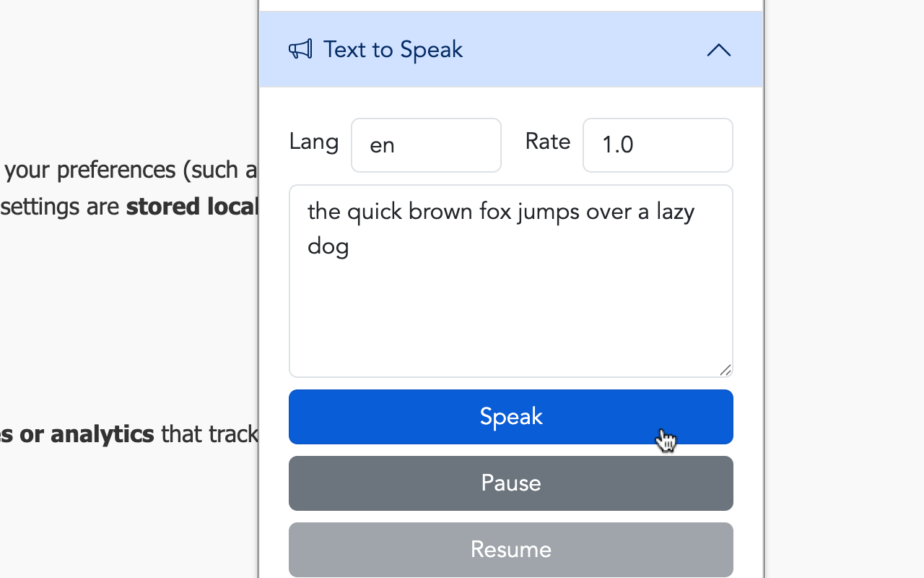Screen dimensions: 924x578
Task: Click inside the speech text area
Action: tap(511, 281)
